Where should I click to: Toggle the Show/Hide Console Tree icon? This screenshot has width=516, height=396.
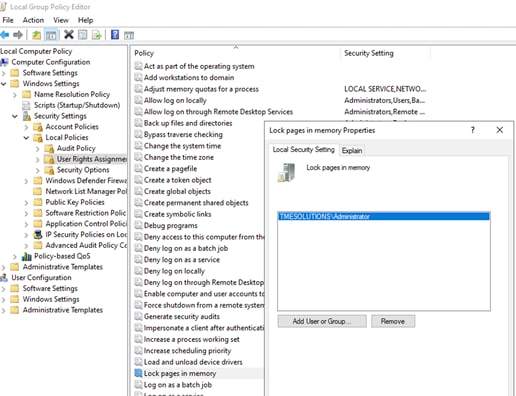(x=51, y=35)
